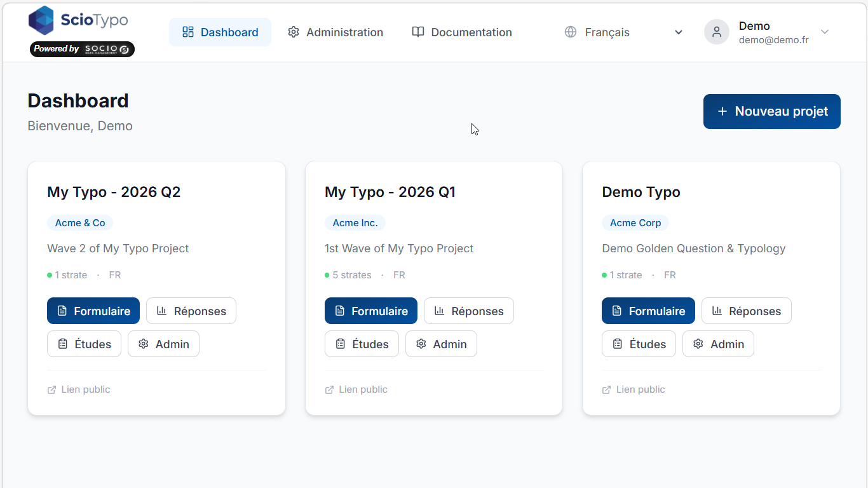This screenshot has height=488, width=868.
Task: Open the Dashboard tab
Action: tap(220, 32)
